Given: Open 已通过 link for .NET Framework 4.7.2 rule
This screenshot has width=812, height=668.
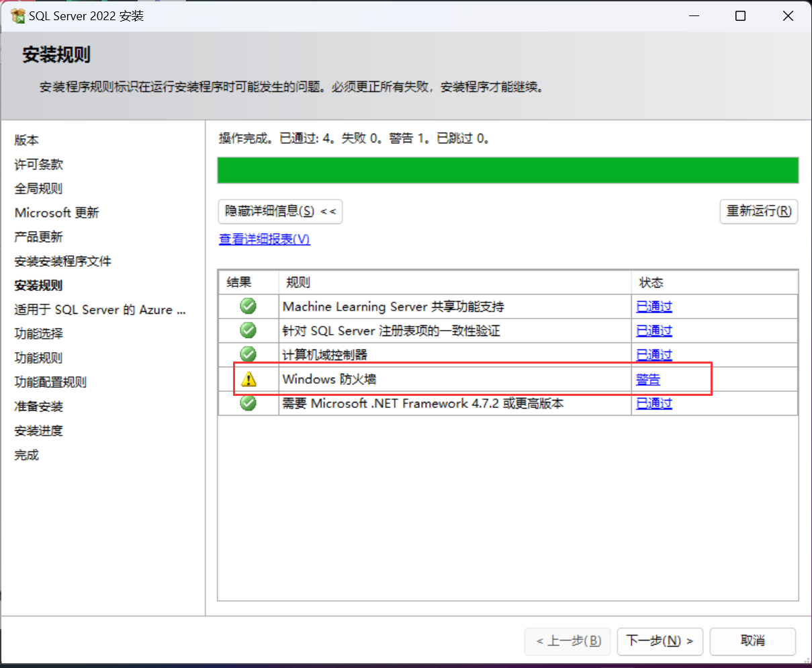Looking at the screenshot, I should (x=654, y=403).
